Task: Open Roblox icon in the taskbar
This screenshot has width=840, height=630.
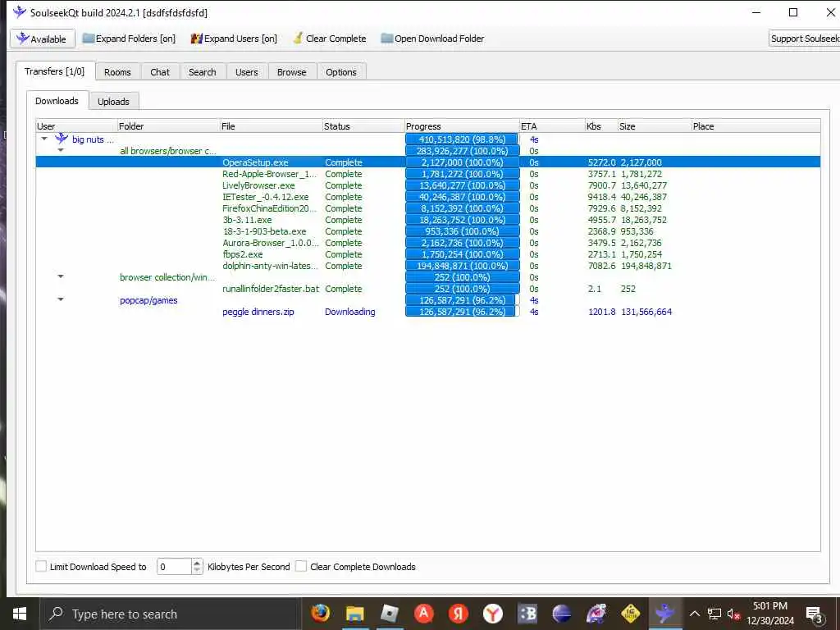Action: 390,614
